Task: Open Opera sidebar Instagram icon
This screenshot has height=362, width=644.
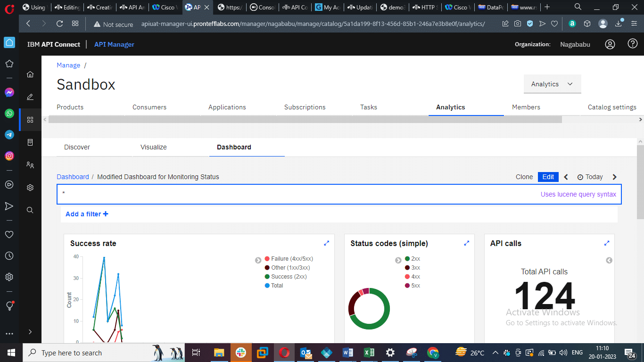Action: 9,156
